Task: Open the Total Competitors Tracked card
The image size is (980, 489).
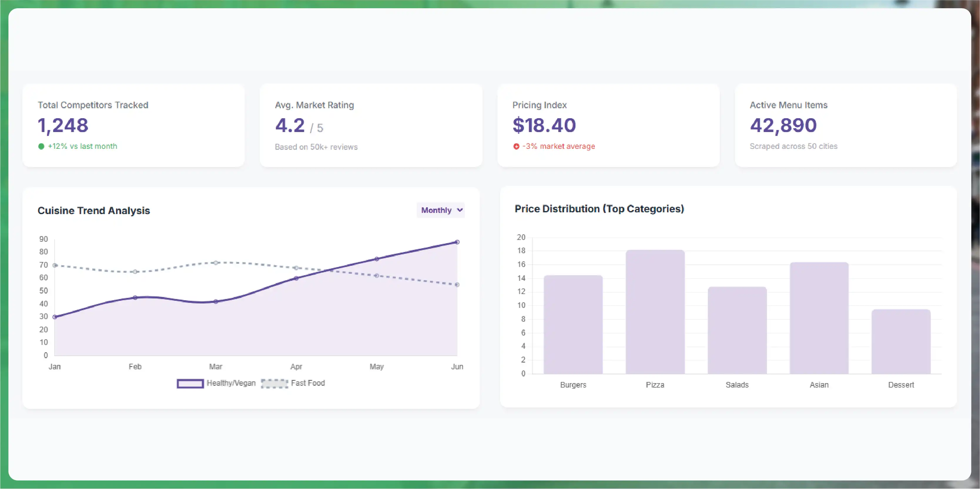Action: (x=133, y=125)
